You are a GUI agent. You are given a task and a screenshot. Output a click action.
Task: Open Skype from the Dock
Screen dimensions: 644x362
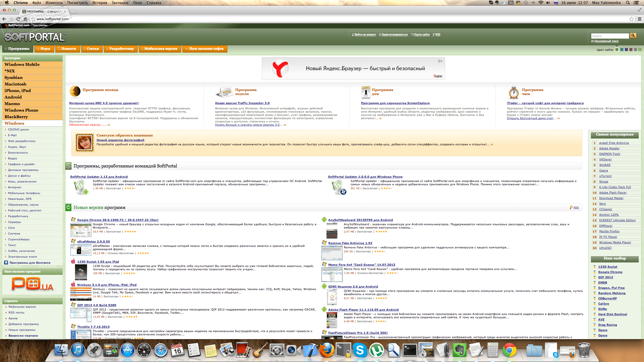(360, 350)
